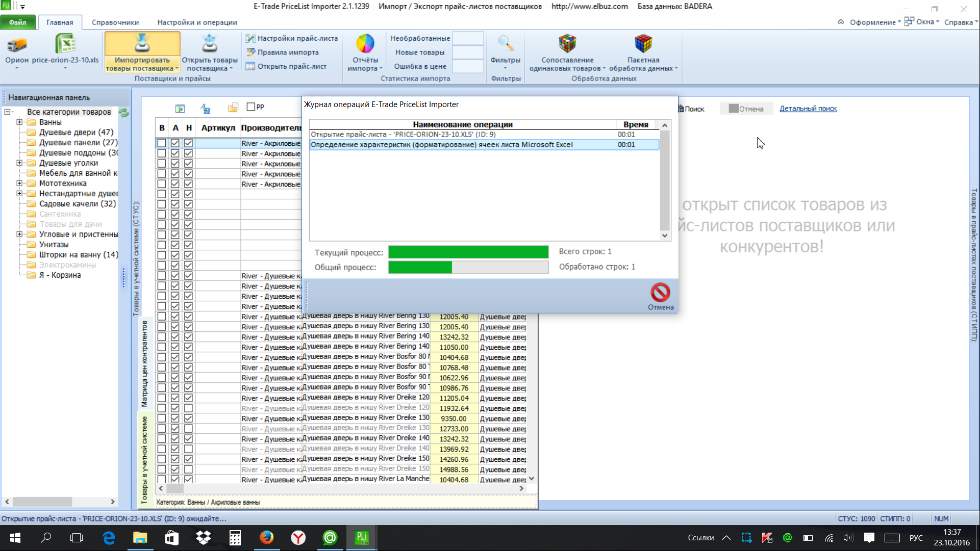Click the Орион supplier truck icon
The image size is (980, 551).
(x=17, y=45)
